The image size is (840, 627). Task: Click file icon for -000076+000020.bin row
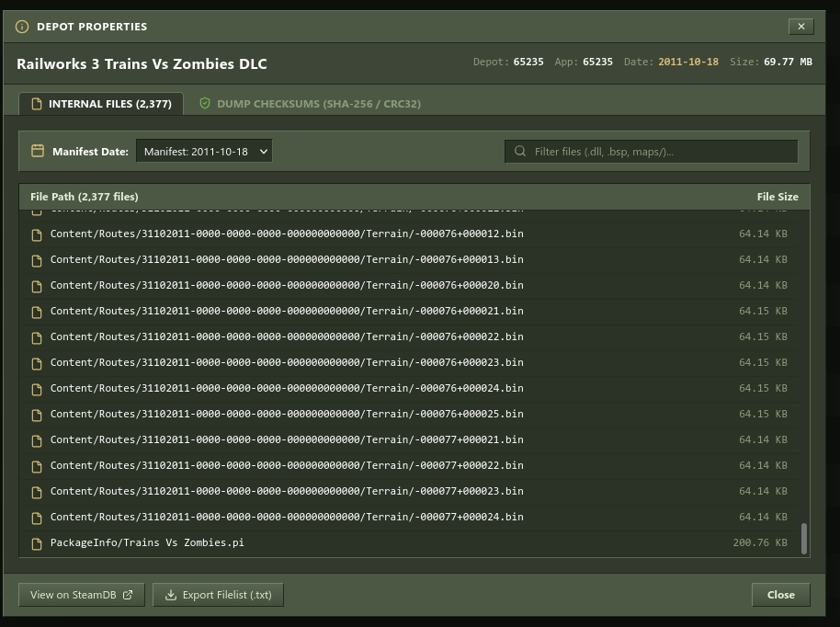tap(37, 286)
